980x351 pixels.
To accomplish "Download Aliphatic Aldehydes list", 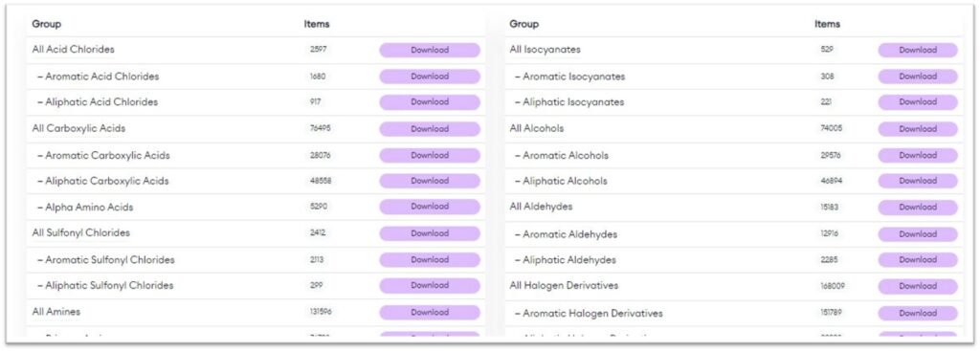I will pos(918,259).
